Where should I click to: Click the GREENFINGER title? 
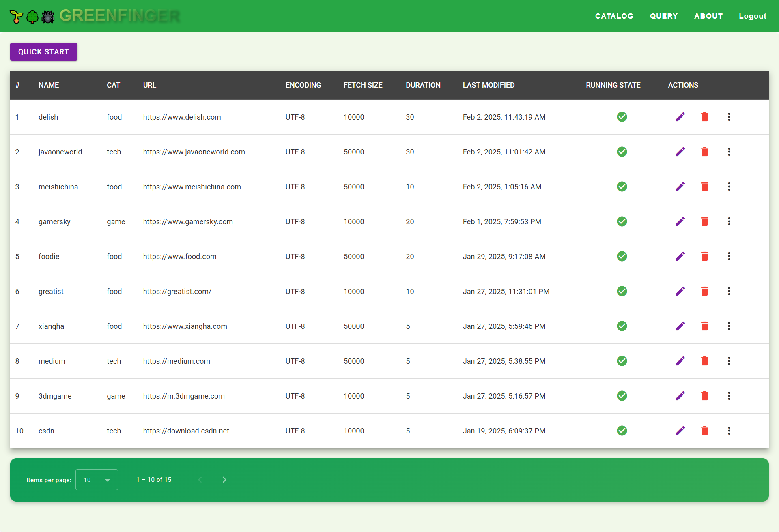[120, 16]
